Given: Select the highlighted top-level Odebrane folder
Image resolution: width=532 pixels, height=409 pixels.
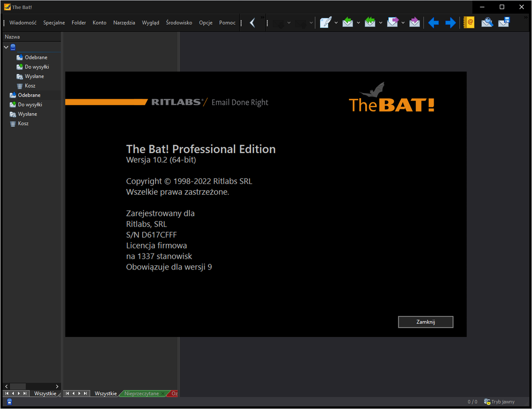Looking at the screenshot, I should [29, 95].
